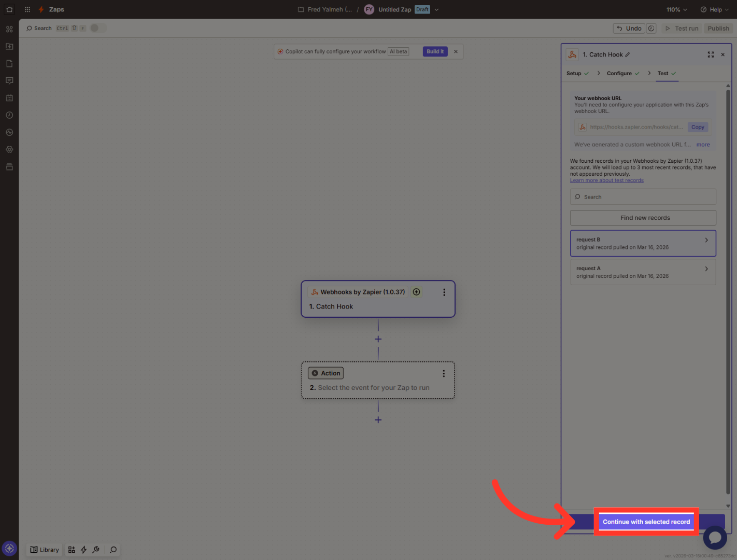Click the Webhooks app icon in panel header
737x560 pixels.
[x=572, y=54]
